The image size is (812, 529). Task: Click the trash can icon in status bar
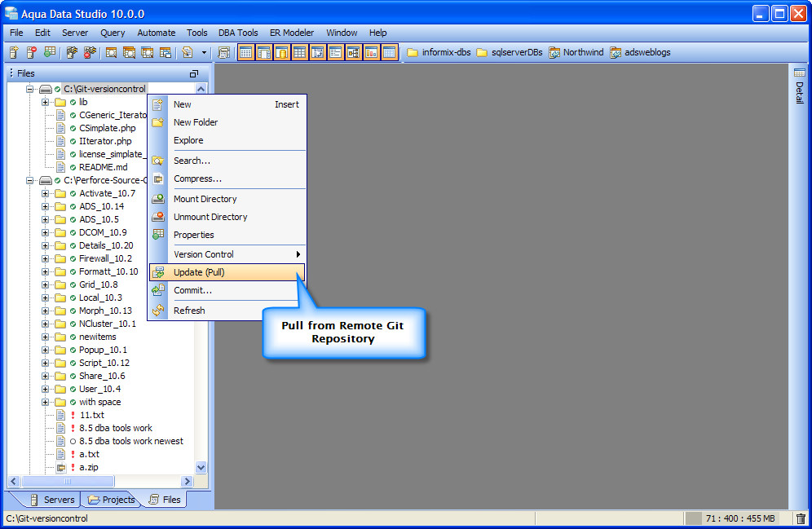click(801, 518)
